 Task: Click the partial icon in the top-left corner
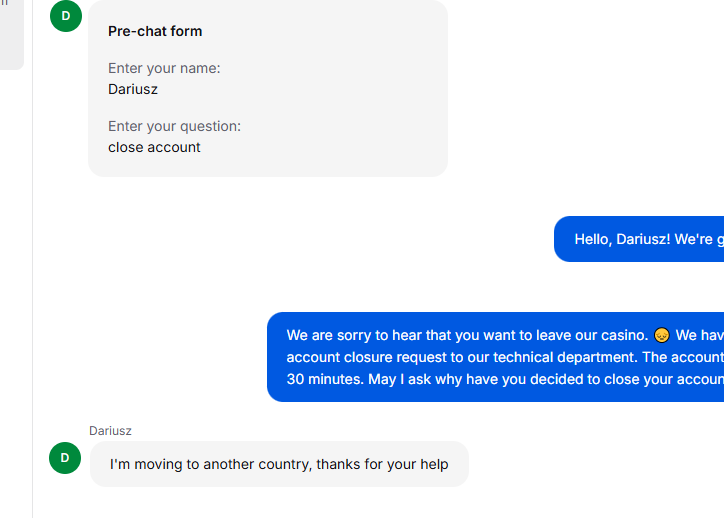coord(4,2)
